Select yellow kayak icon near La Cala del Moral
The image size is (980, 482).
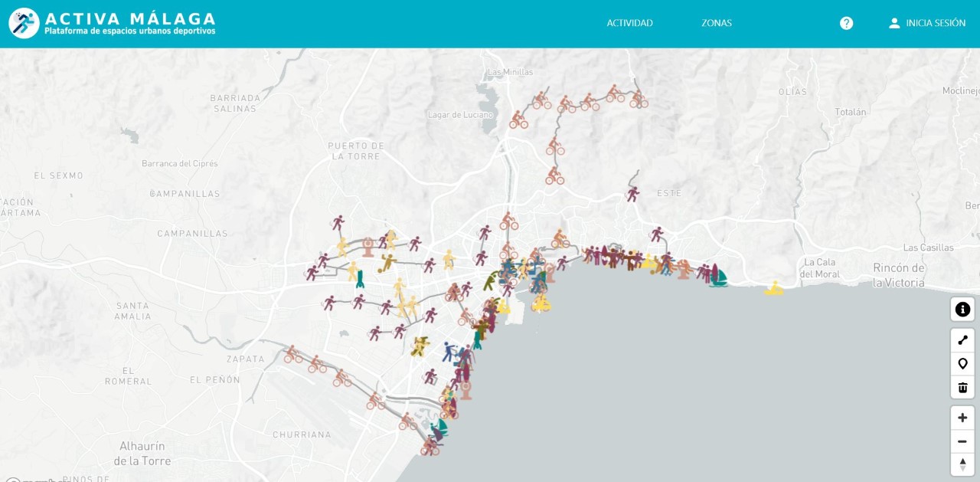point(774,288)
